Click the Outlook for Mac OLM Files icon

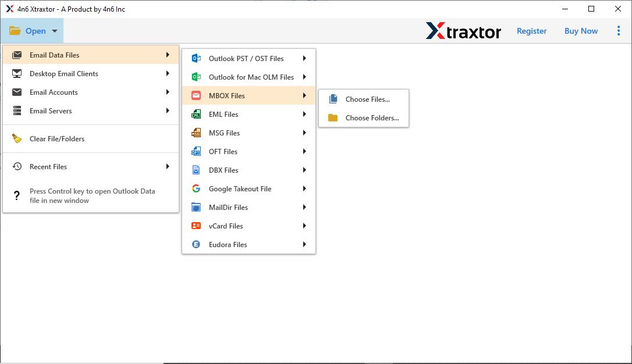[196, 77]
